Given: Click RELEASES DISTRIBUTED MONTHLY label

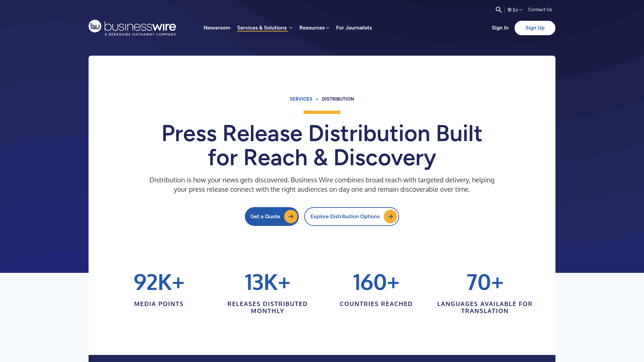Looking at the screenshot, I should pyautogui.click(x=268, y=307).
